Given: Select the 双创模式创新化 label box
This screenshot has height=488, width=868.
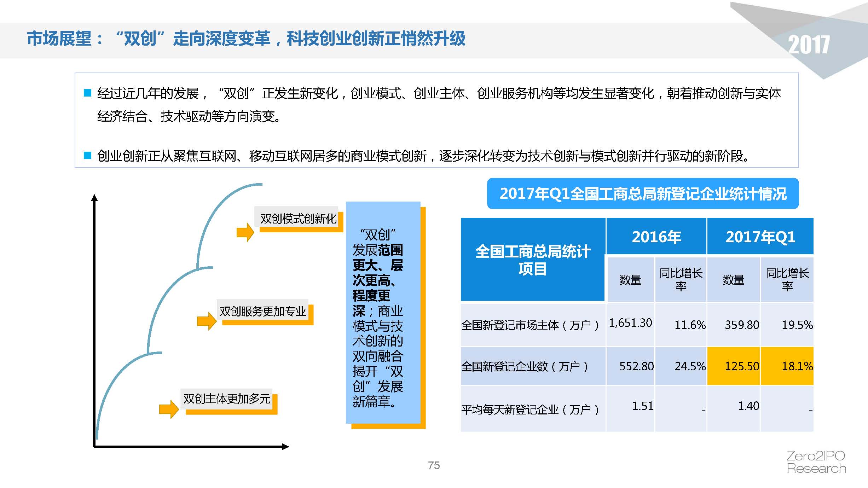Looking at the screenshot, I should (298, 219).
